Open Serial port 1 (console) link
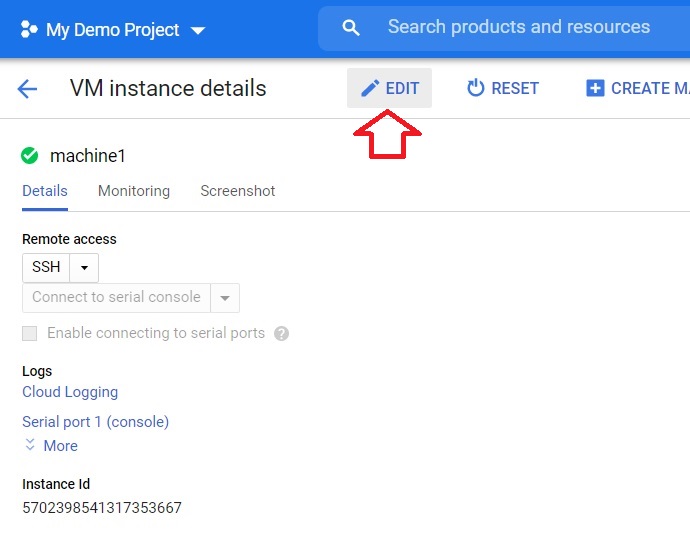690x538 pixels. [95, 422]
